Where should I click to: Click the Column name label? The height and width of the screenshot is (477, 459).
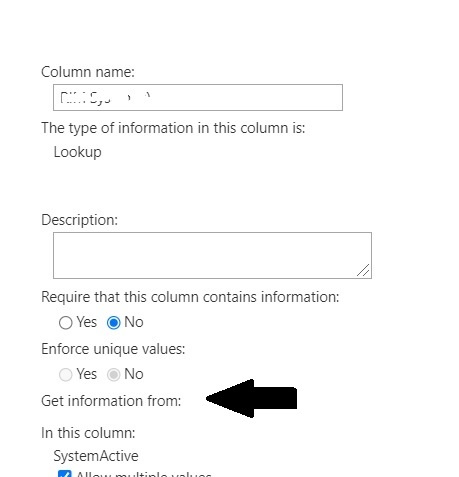coord(88,72)
